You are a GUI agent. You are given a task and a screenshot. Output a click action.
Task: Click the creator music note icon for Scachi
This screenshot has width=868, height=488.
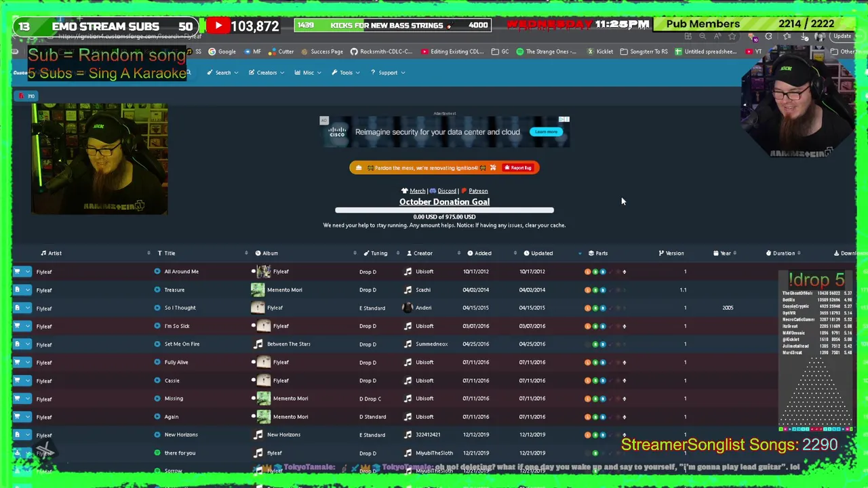(408, 290)
